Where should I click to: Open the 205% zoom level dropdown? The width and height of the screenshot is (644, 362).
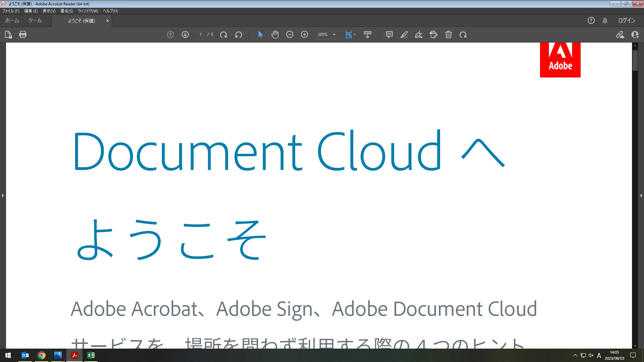click(x=334, y=35)
